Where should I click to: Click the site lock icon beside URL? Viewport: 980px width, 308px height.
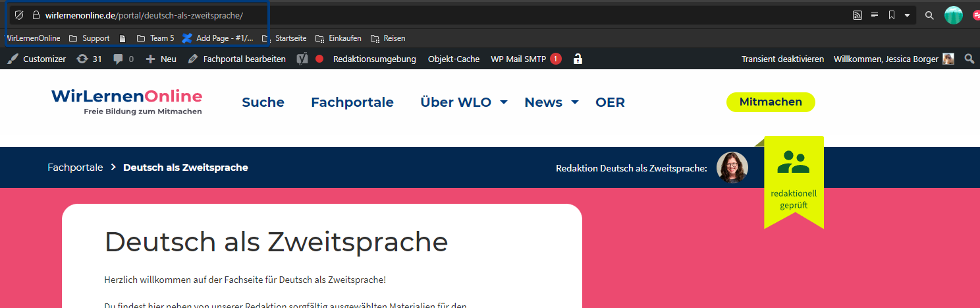(36, 15)
